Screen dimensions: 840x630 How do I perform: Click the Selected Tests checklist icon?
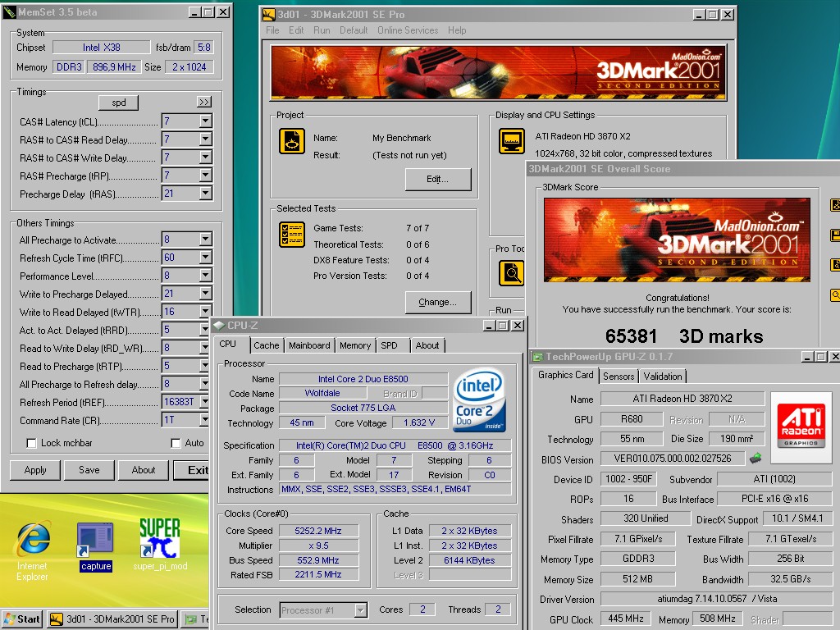(x=292, y=235)
